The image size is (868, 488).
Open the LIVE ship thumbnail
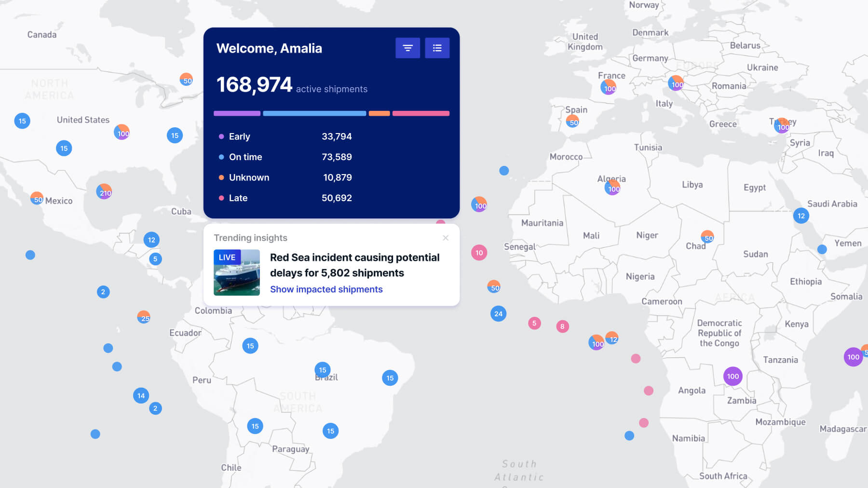237,272
